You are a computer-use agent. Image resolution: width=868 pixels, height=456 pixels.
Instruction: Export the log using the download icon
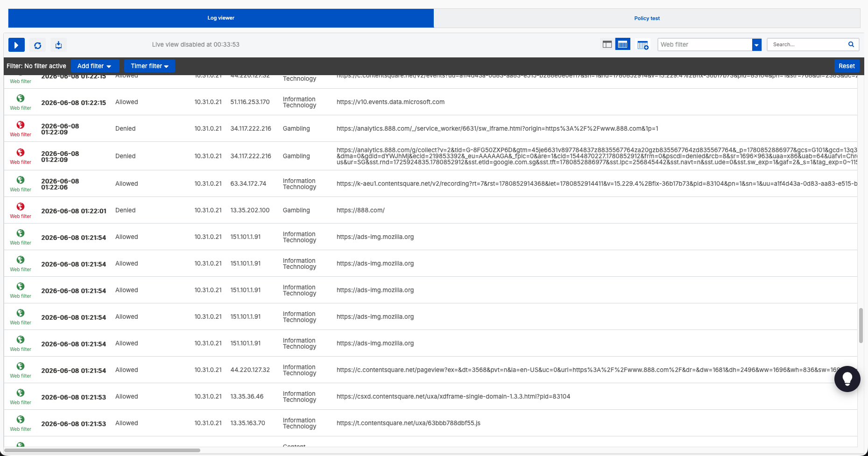(x=58, y=45)
